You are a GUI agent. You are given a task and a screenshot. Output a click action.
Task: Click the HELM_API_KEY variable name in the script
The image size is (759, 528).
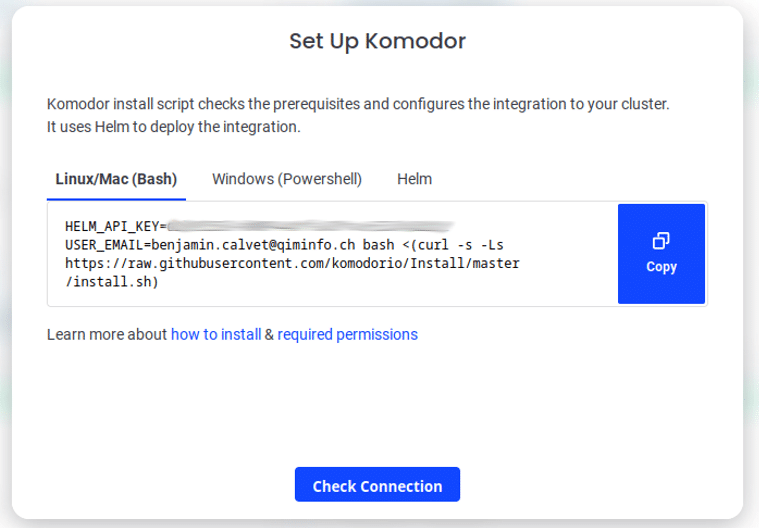[112, 226]
